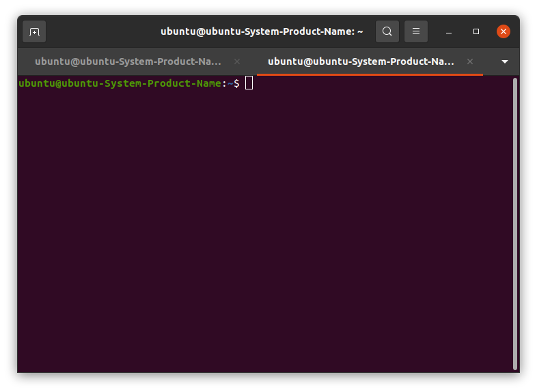Close the first terminal tab
The image size is (537, 392).
coord(237,61)
